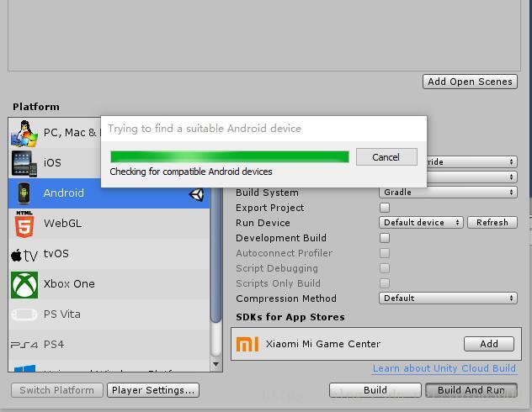Select the iOS platform device icon
Screen dimensions: 532x412
tap(24, 163)
